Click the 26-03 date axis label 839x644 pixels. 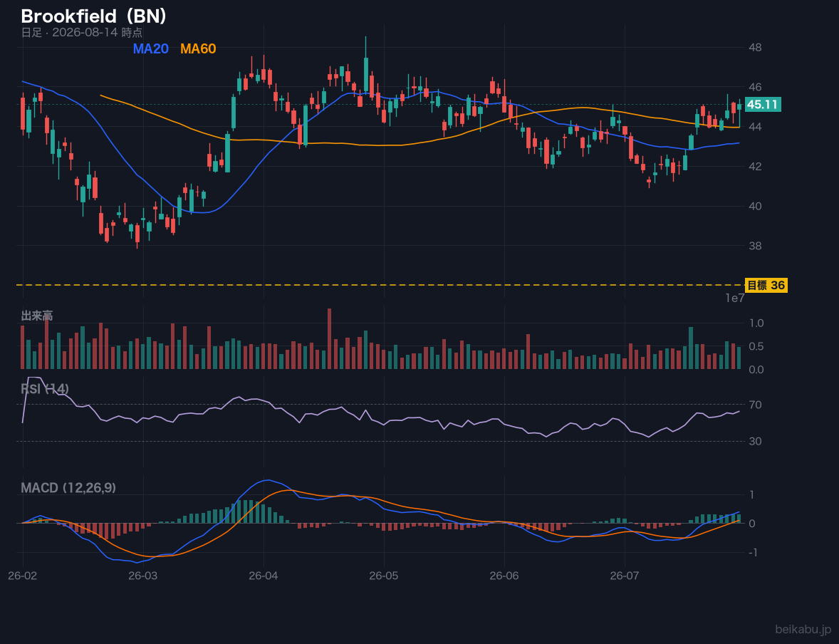point(143,576)
